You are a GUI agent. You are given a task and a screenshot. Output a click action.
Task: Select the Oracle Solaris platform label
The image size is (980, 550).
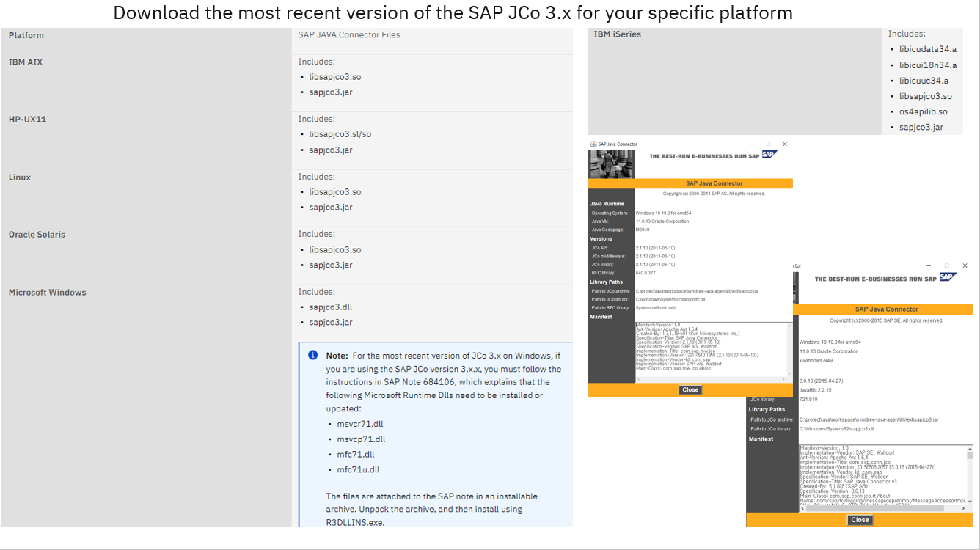(37, 235)
